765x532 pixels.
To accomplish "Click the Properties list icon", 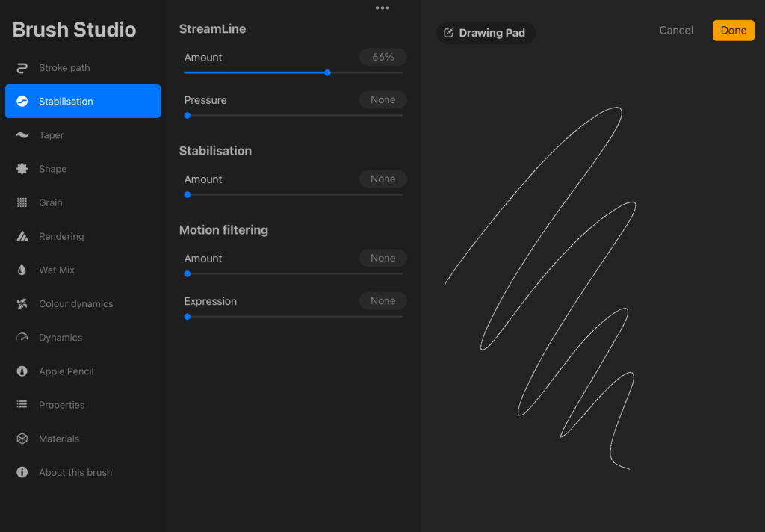I will tap(22, 404).
